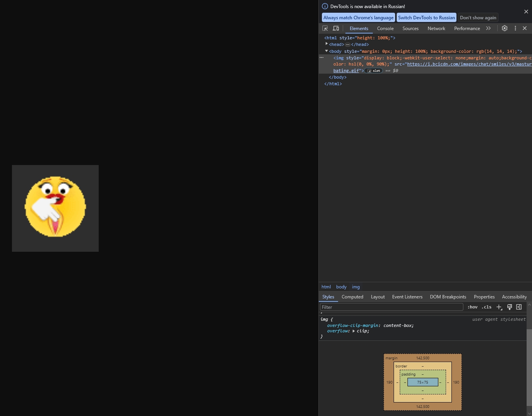Image resolution: width=532 pixels, height=416 pixels.
Task: Open the Performance tab
Action: click(467, 29)
